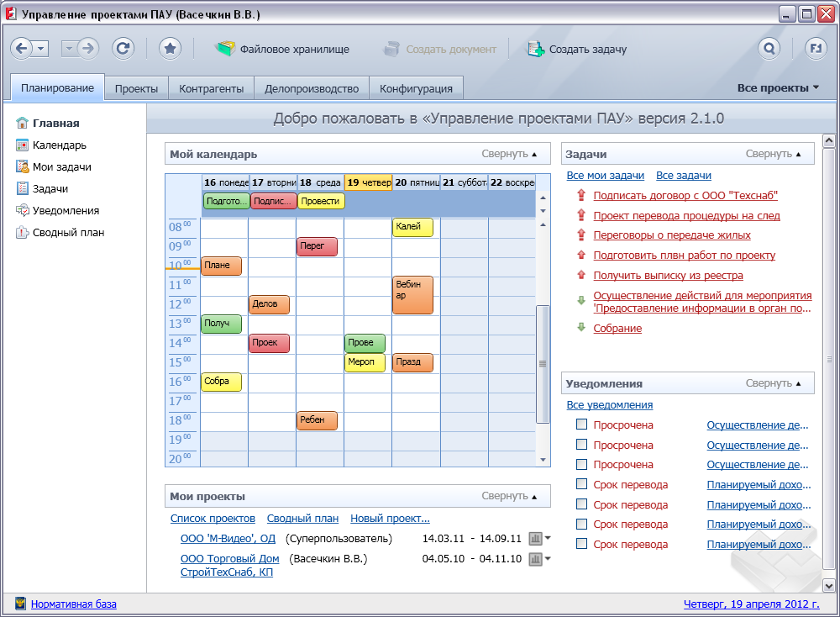Click the forward navigation arrow icon
Image resolution: width=840 pixels, height=617 pixels.
(88, 49)
